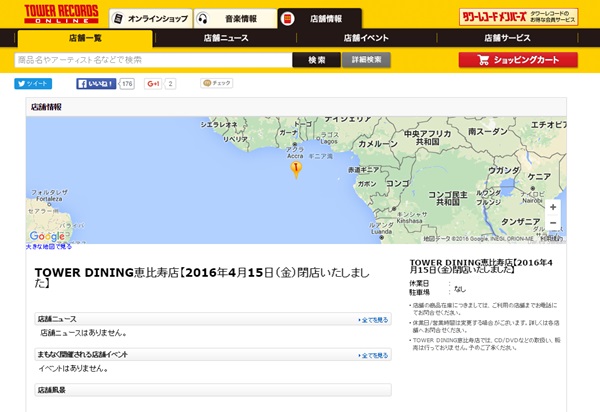Click the Twitter ツイート button
This screenshot has height=412, width=600.
33,83
